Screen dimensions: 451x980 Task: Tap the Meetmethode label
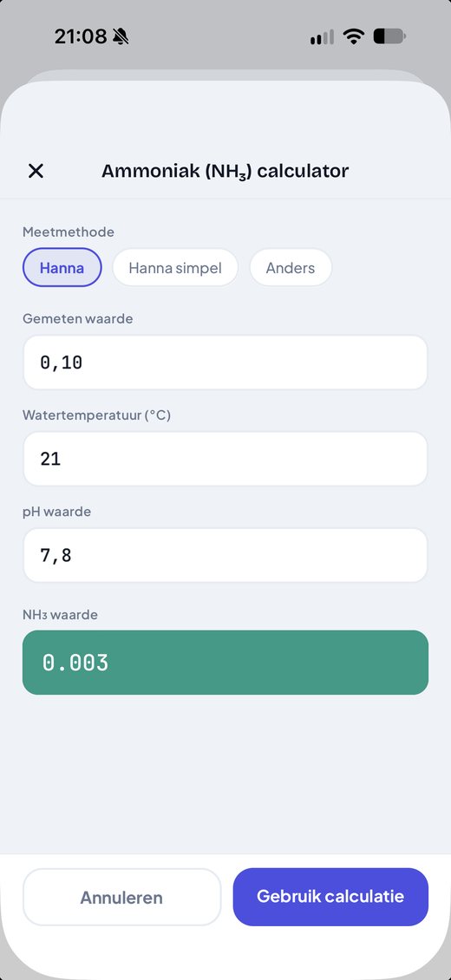69,232
